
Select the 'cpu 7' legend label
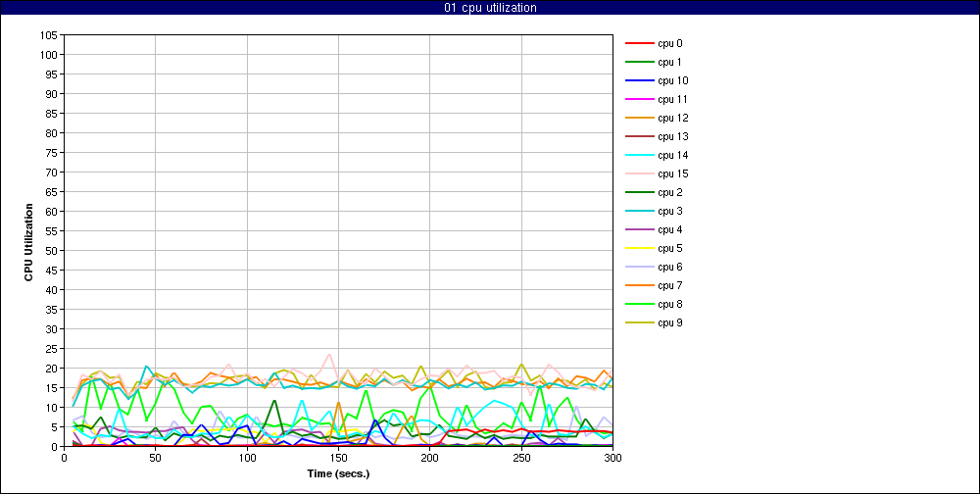(670, 286)
